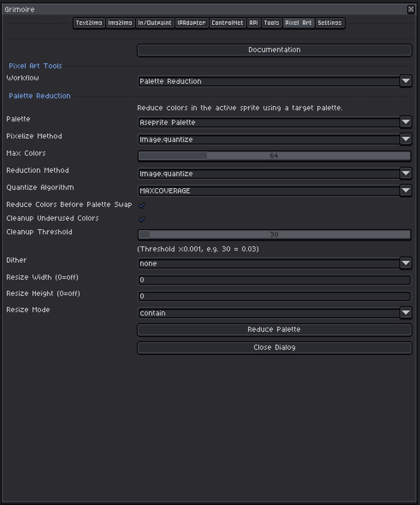Open the Workflow dropdown arrow

(x=406, y=81)
